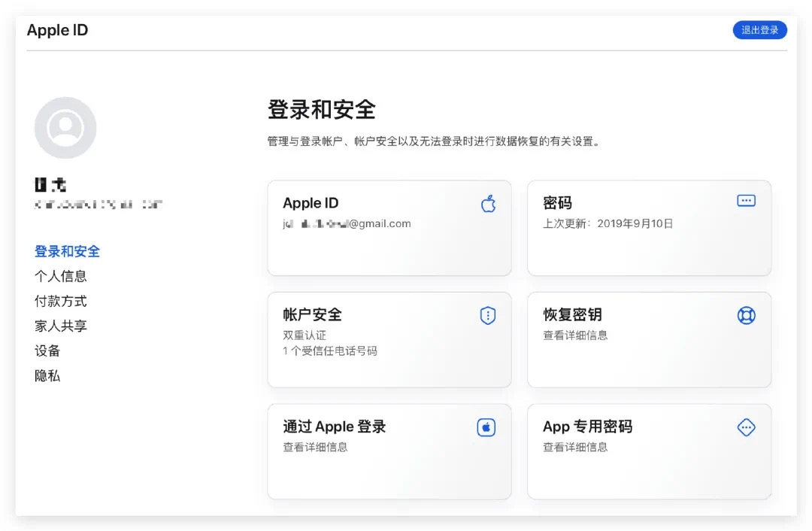Select 登录和安全 in the sidebar

(68, 251)
